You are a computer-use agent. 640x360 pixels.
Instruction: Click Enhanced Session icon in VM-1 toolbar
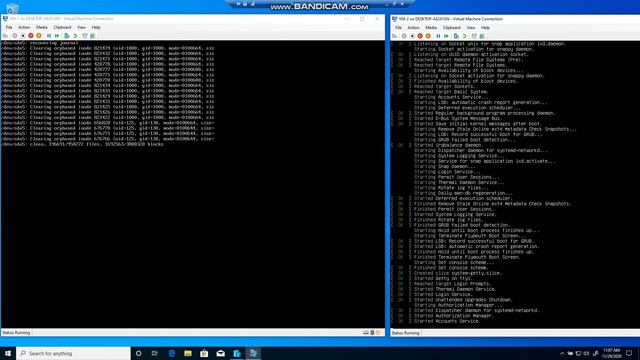point(85,36)
